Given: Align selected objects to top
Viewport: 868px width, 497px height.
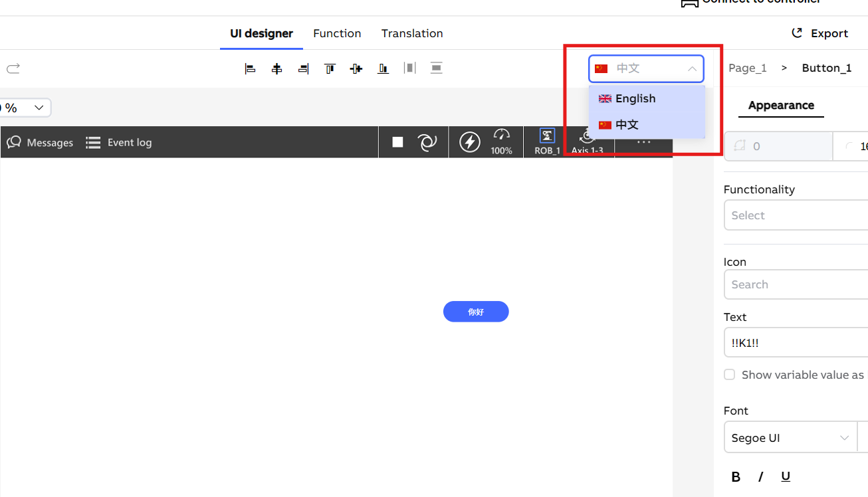Looking at the screenshot, I should [330, 68].
